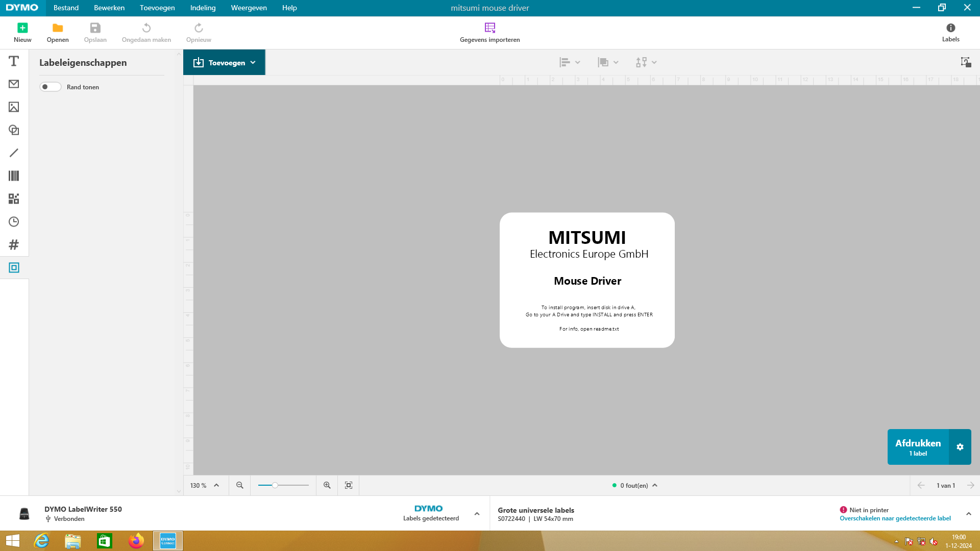
Task: Click the Openen folder icon
Action: tap(58, 28)
